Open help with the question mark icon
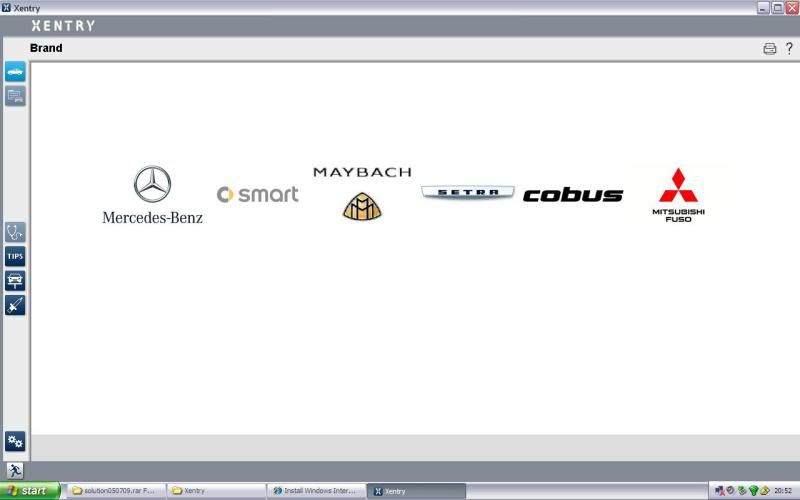Viewport: 800px width, 500px height. click(x=789, y=48)
